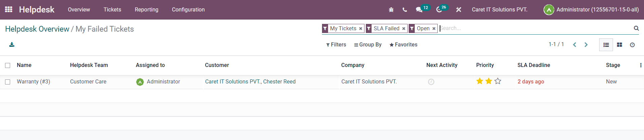This screenshot has height=140, width=644.
Task: Set priority to three stars
Action: pos(498,81)
